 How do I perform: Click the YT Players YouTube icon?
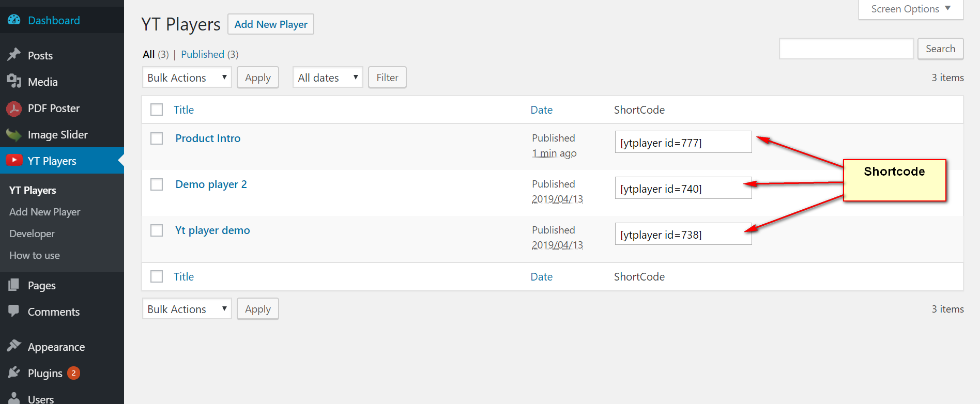pos(14,161)
